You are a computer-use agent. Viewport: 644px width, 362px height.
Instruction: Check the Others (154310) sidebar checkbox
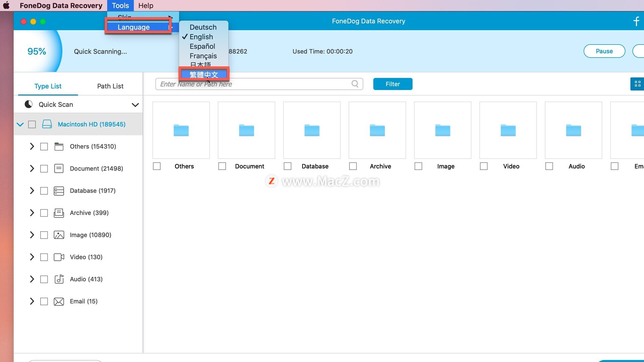[44, 146]
